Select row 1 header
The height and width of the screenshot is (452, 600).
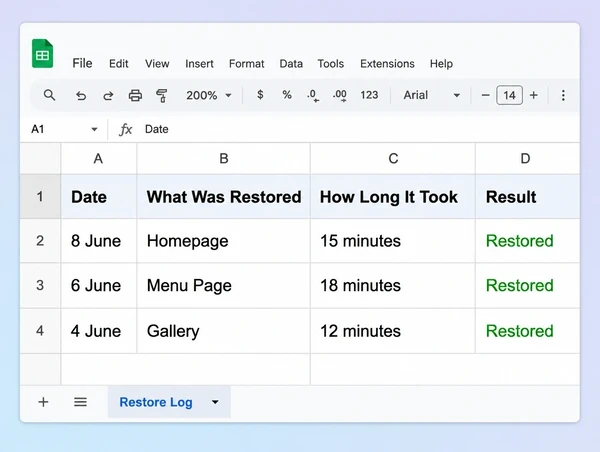[x=40, y=197]
